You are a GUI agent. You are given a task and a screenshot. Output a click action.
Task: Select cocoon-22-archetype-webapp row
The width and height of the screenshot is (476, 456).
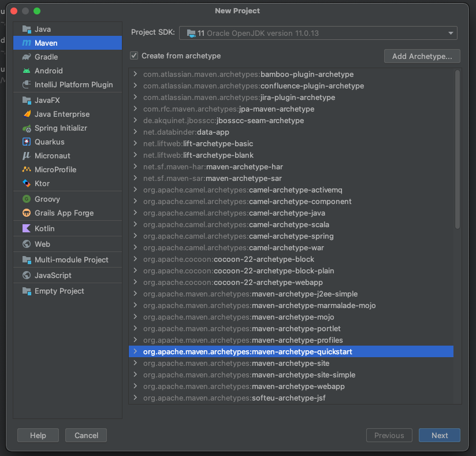[291, 282]
